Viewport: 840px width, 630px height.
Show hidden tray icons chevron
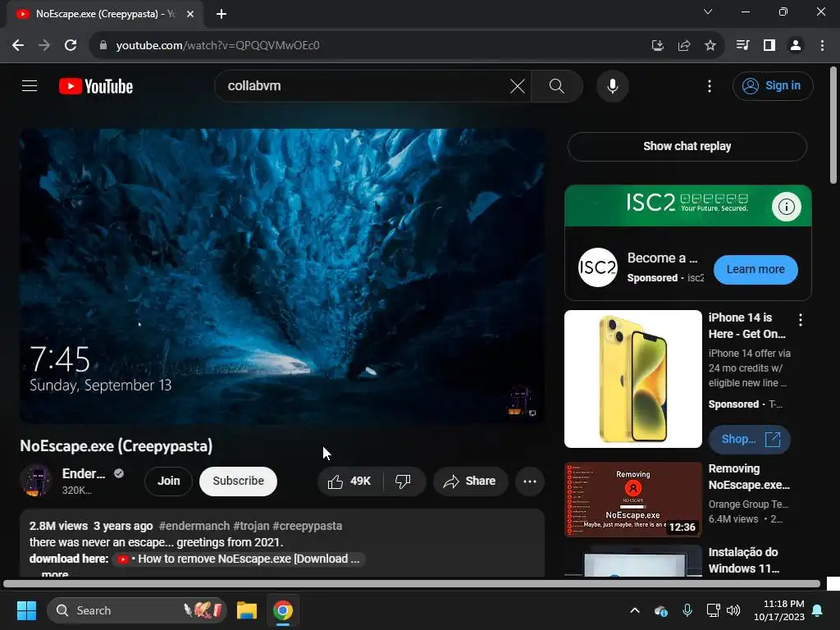[634, 610]
